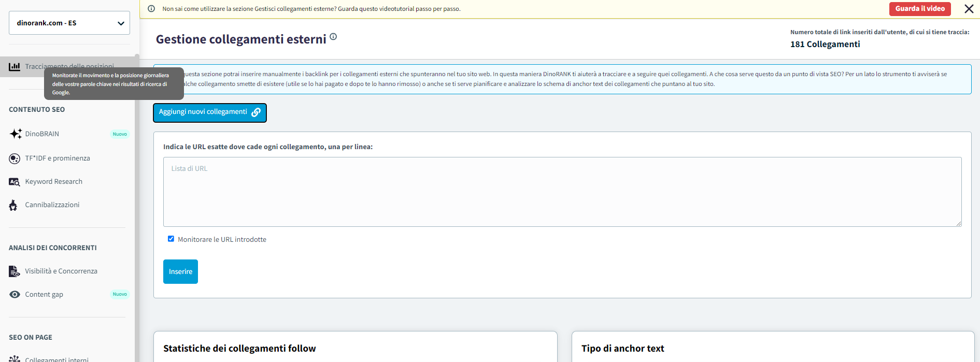This screenshot has height=362, width=980.
Task: Click into the Lista di URL text area
Action: point(562,192)
